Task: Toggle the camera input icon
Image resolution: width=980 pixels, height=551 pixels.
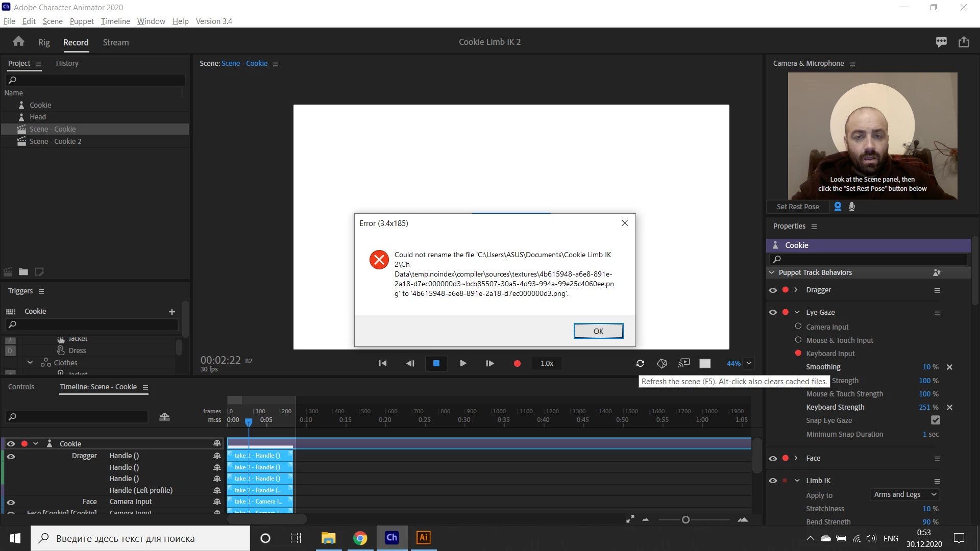Action: pos(838,207)
